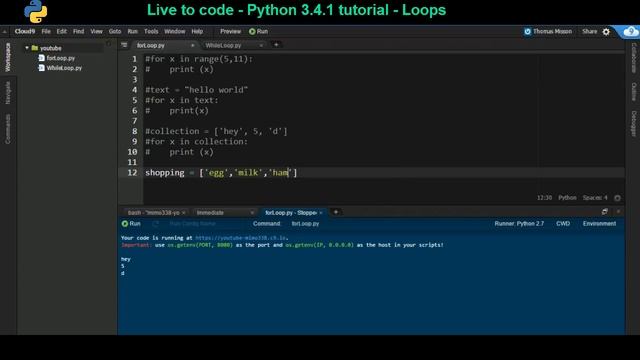Switch to the bash terminal tab
This screenshot has width=640, height=360.
coord(153,213)
